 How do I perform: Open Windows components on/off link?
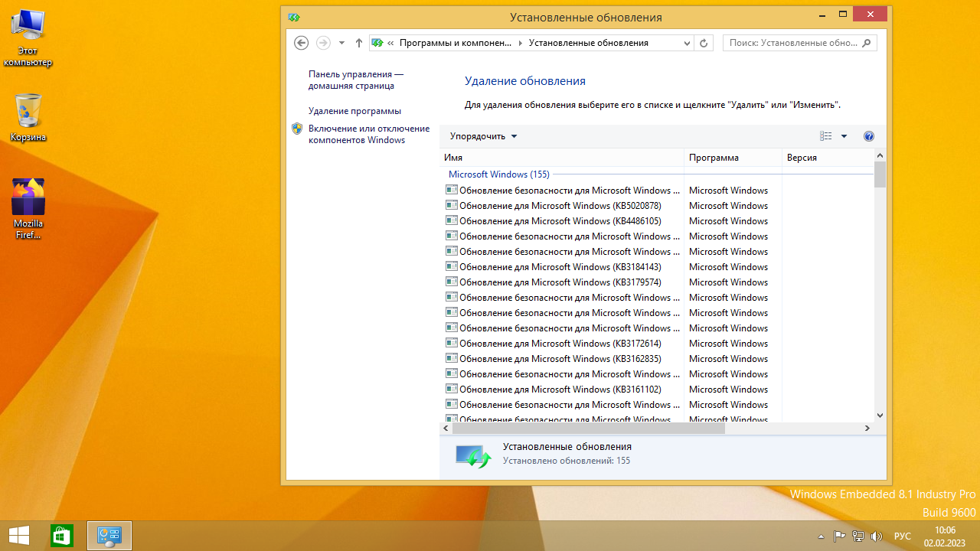point(369,134)
